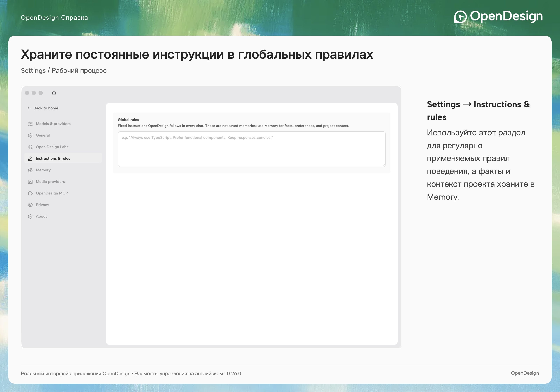Open the Memory settings section
The height and width of the screenshot is (392, 560).
pyautogui.click(x=63, y=170)
